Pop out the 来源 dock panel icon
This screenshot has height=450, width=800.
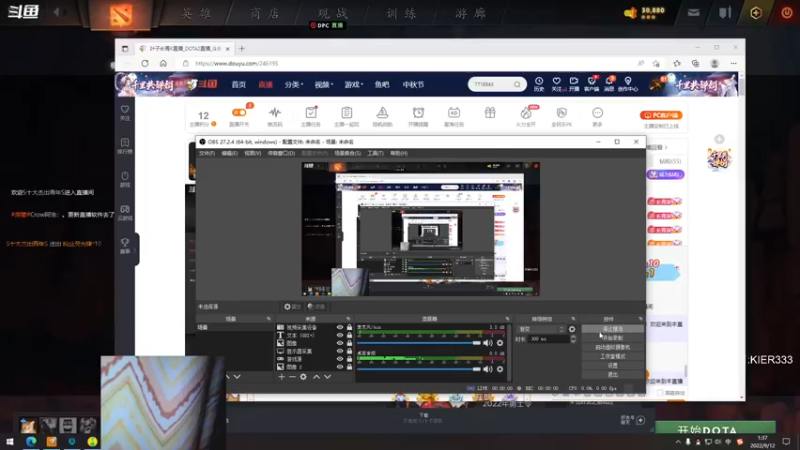(x=348, y=319)
